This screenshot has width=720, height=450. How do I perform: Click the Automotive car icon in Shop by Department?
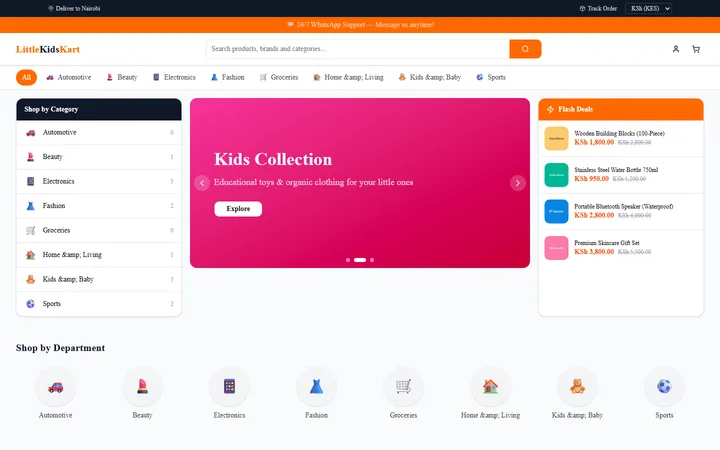pos(56,387)
